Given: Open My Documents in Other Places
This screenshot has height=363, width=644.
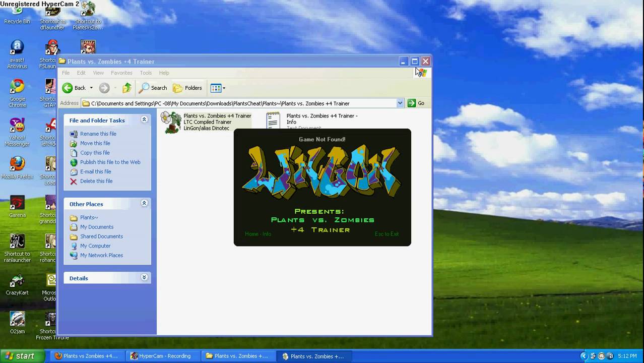Looking at the screenshot, I should (97, 227).
